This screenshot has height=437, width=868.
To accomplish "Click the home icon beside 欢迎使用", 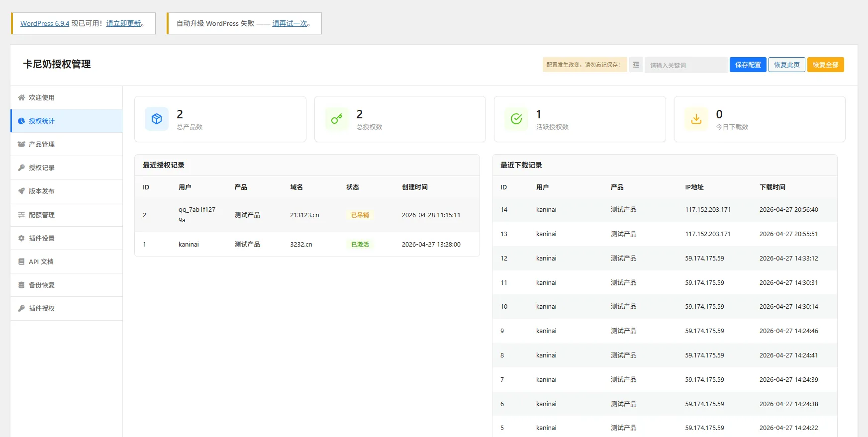I will [x=21, y=97].
